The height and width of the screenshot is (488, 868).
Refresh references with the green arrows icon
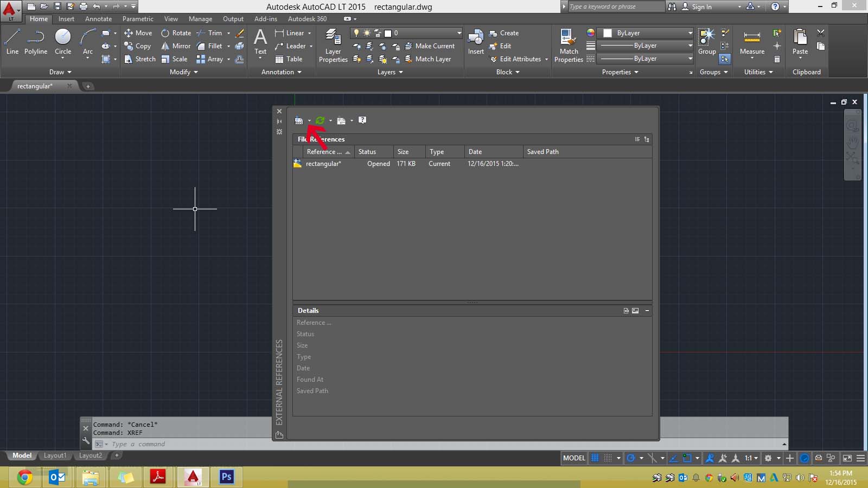point(320,120)
